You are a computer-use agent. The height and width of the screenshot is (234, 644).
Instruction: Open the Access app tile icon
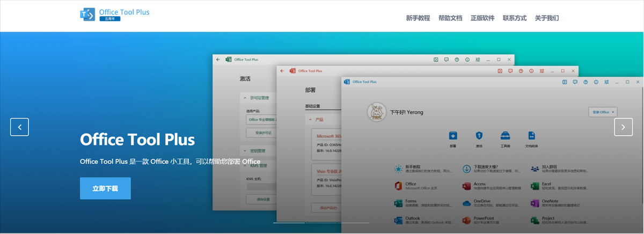pos(466,186)
